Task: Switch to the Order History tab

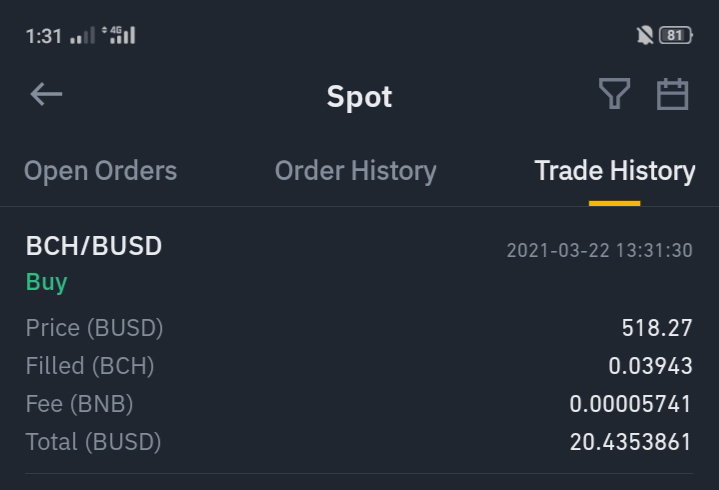Action: coord(355,171)
